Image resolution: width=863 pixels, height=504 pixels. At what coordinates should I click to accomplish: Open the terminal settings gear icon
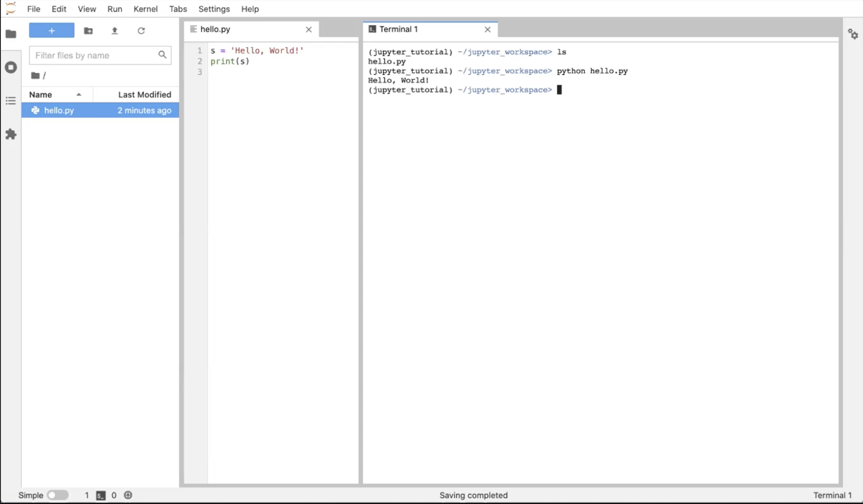pyautogui.click(x=853, y=34)
